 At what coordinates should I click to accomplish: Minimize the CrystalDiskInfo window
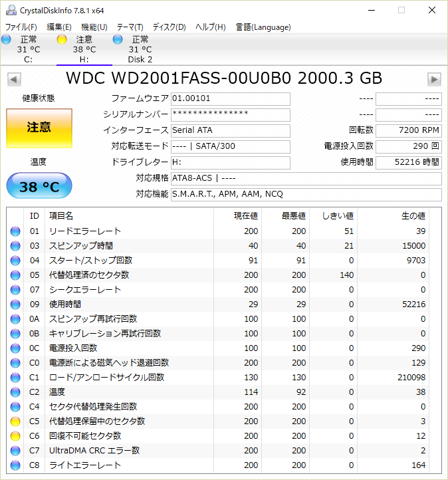(372, 10)
